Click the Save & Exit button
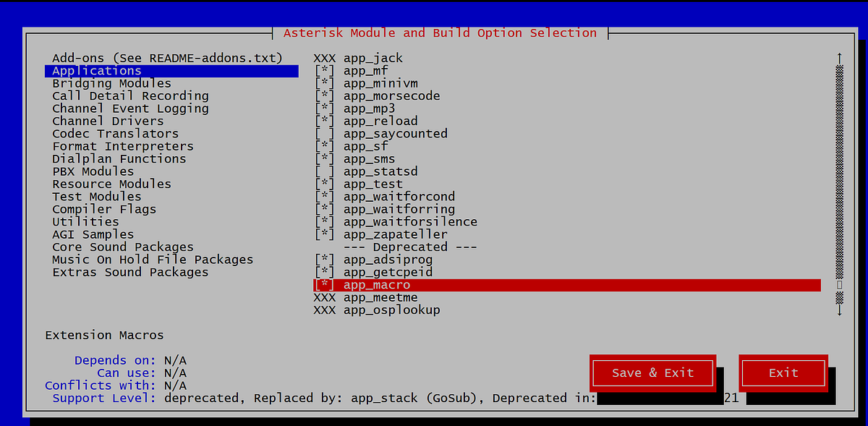 pos(652,372)
